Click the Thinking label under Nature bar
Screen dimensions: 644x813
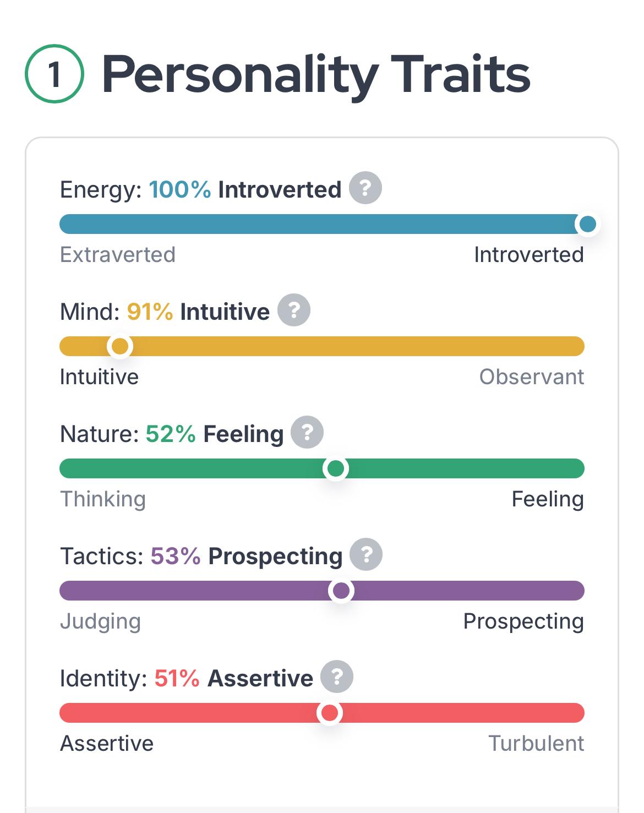point(103,499)
